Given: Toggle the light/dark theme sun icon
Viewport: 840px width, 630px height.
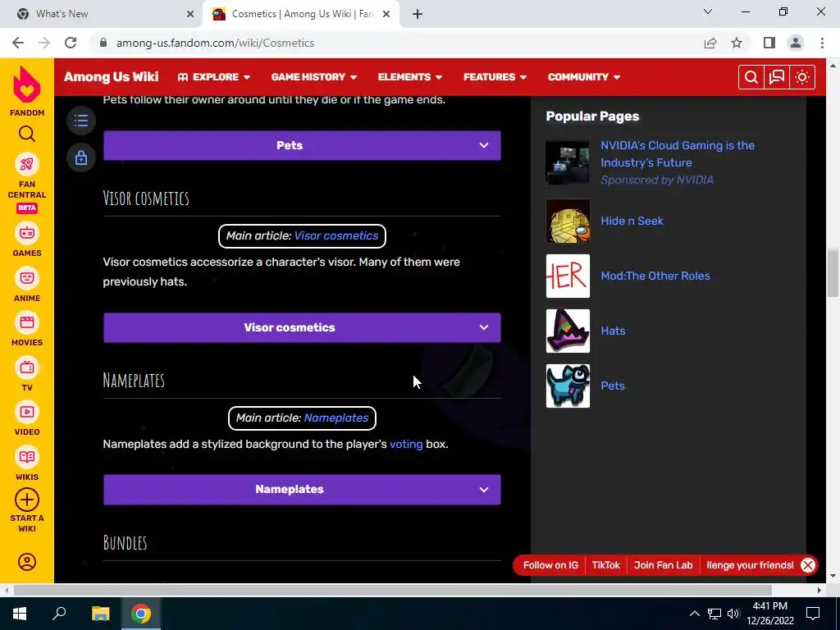Looking at the screenshot, I should pyautogui.click(x=802, y=77).
